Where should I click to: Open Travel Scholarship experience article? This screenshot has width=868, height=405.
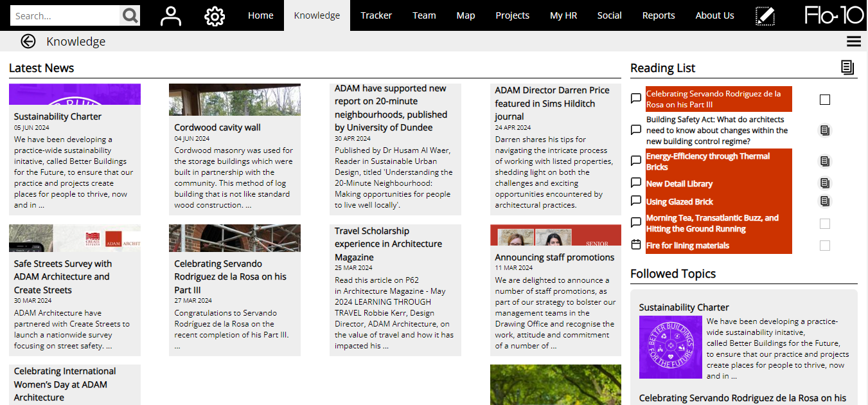[388, 244]
